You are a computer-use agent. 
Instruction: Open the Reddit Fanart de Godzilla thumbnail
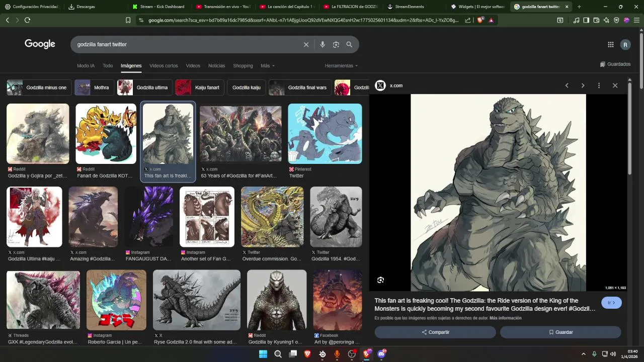pyautogui.click(x=106, y=134)
